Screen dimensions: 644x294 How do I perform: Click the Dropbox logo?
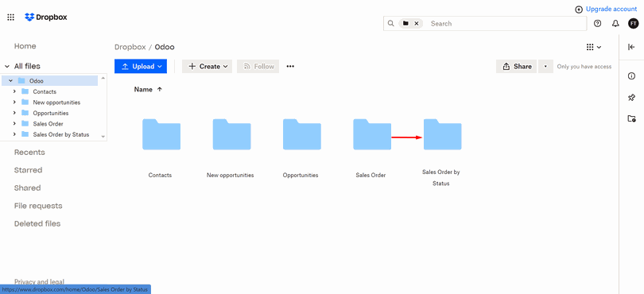coord(46,17)
